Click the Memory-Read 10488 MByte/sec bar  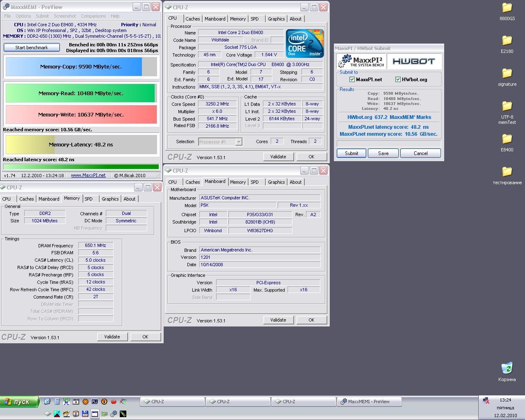pos(81,93)
